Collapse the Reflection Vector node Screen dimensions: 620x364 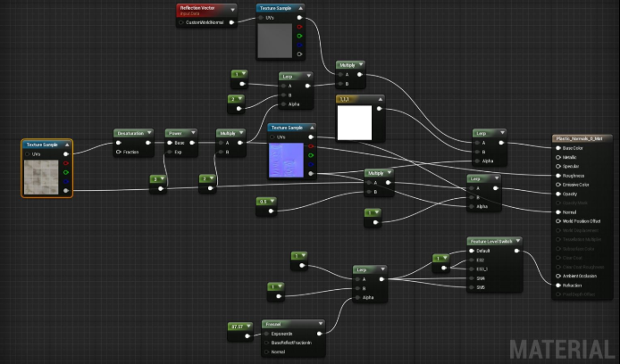[232, 9]
